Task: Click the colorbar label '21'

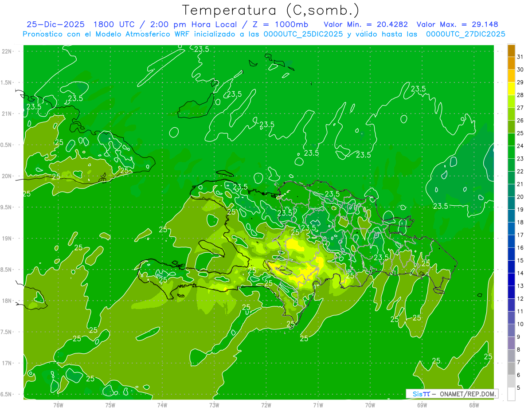Action: 520,184
